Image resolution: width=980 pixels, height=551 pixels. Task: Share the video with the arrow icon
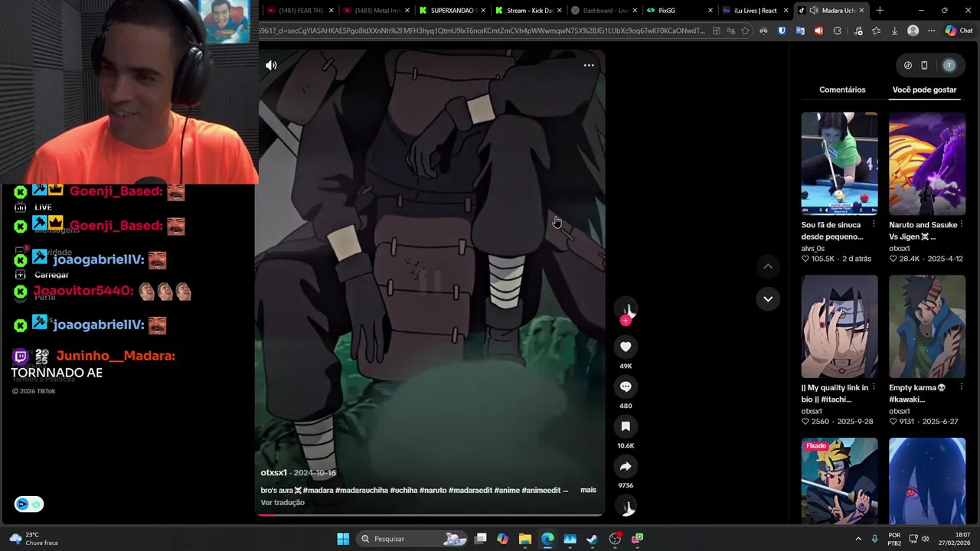(626, 466)
